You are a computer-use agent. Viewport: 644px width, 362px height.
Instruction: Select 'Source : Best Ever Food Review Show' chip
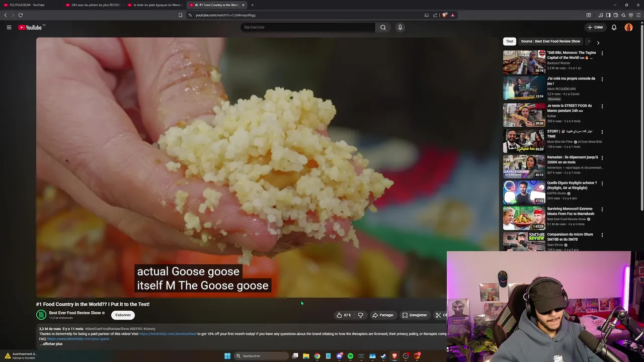tap(550, 41)
